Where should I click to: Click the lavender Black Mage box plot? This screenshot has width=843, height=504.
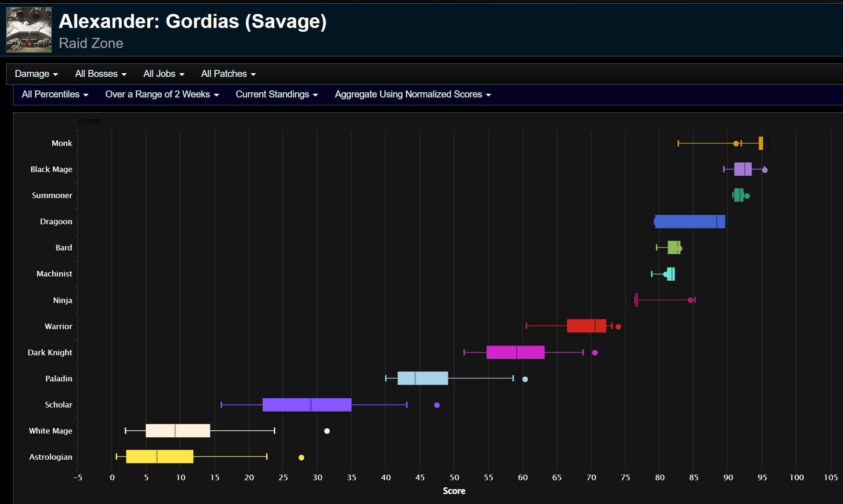(743, 169)
